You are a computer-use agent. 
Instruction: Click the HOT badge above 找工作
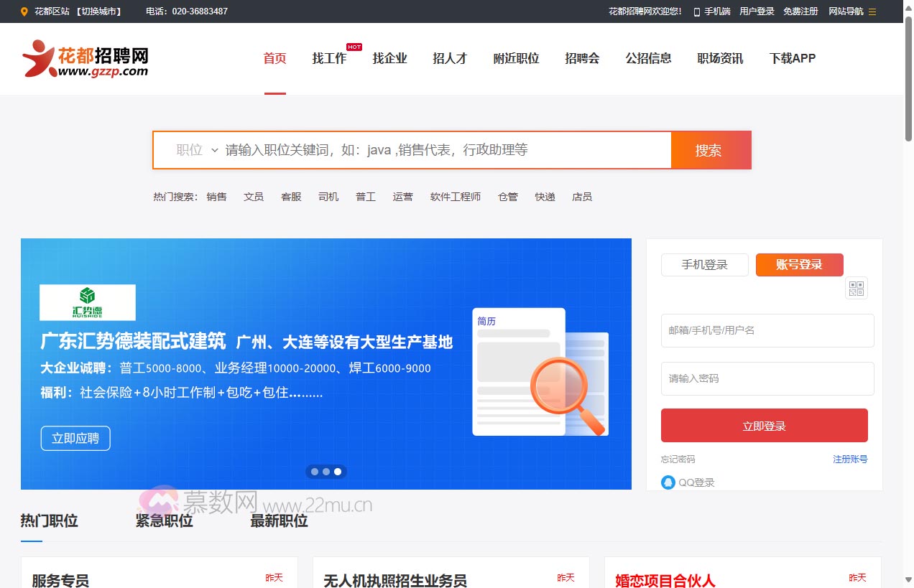click(354, 47)
